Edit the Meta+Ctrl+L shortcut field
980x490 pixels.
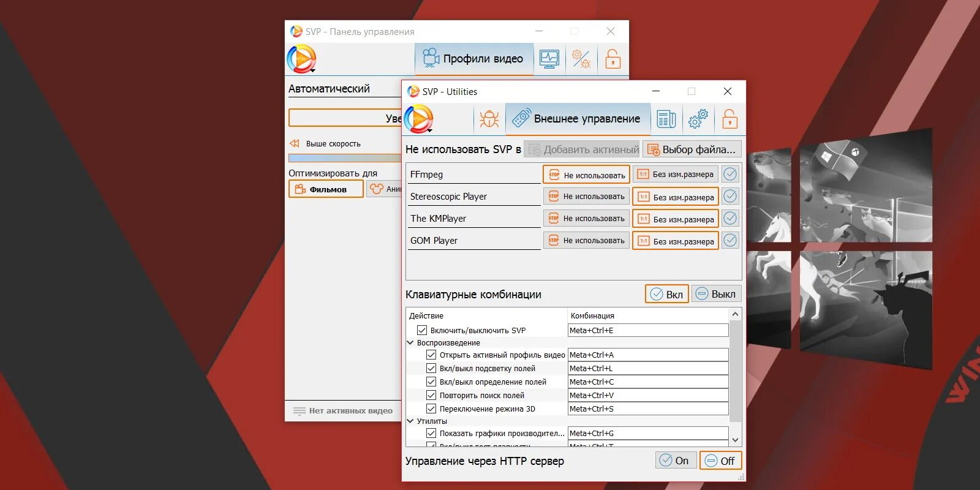click(x=648, y=368)
